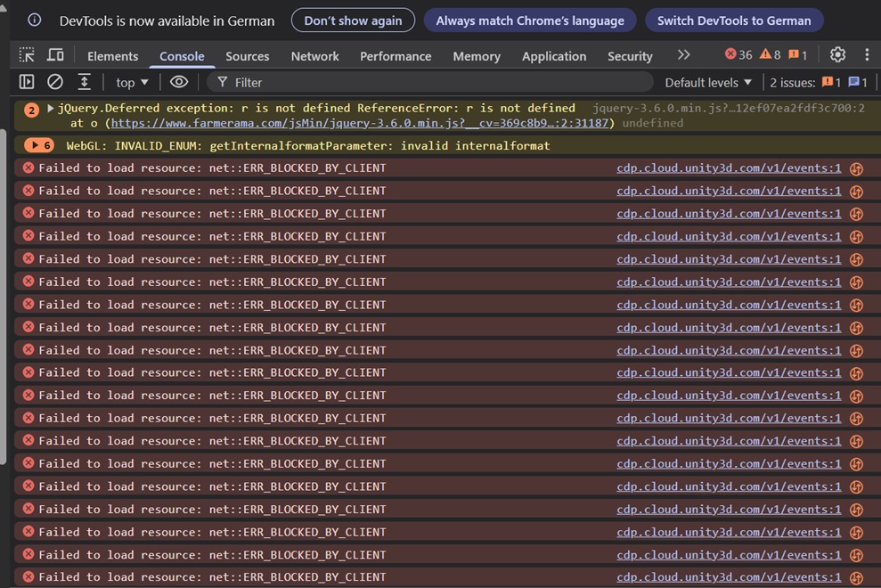Screen dimensions: 881x588
Task: Click the filter funnel icon
Action: pos(223,83)
